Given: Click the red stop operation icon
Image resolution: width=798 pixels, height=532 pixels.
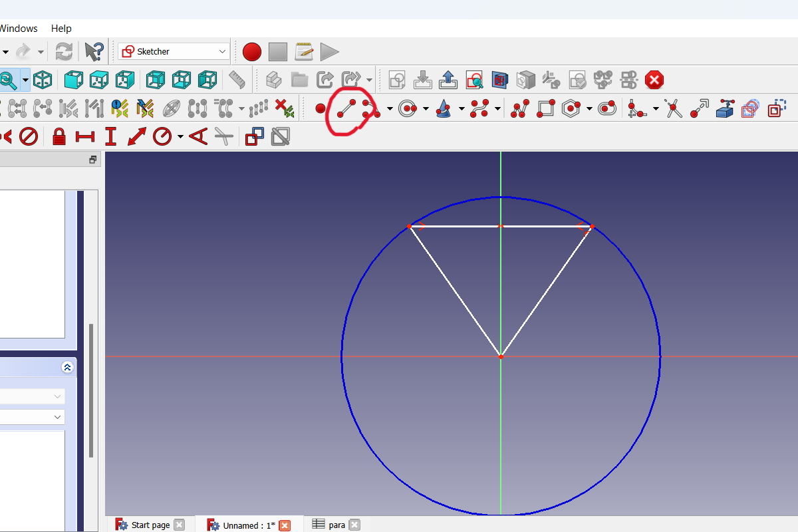Looking at the screenshot, I should (654, 80).
